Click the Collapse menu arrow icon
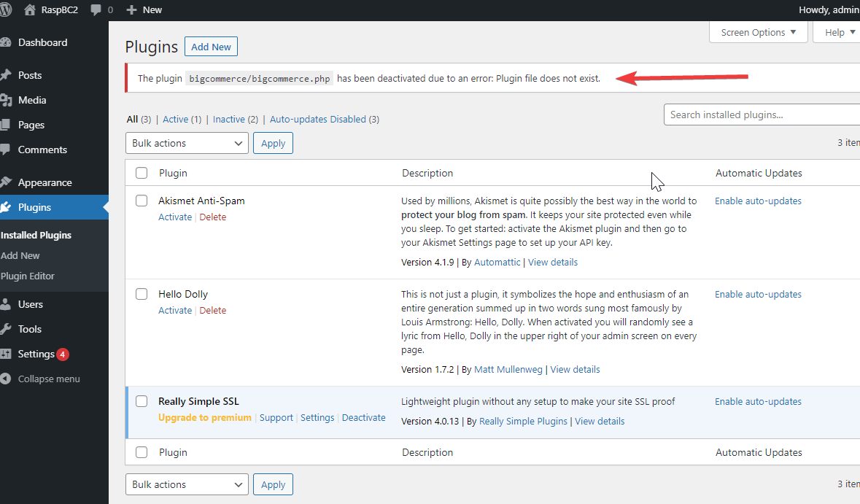The width and height of the screenshot is (860, 504). tap(6, 379)
